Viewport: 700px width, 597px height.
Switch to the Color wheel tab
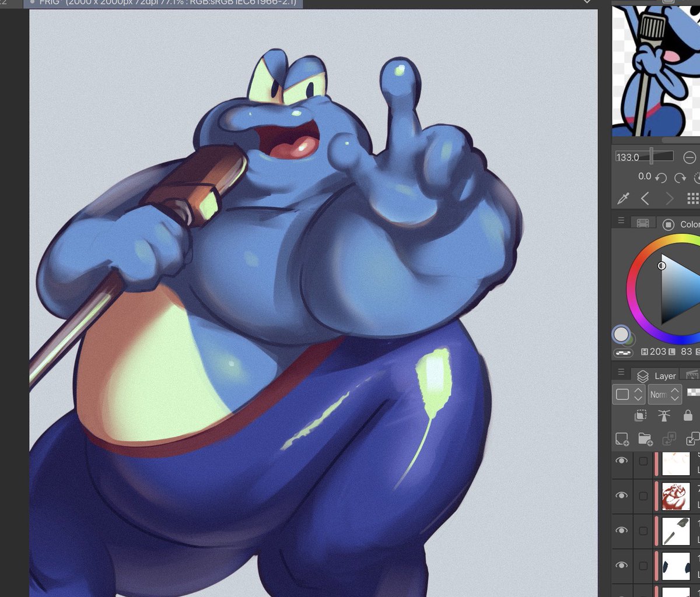680,224
